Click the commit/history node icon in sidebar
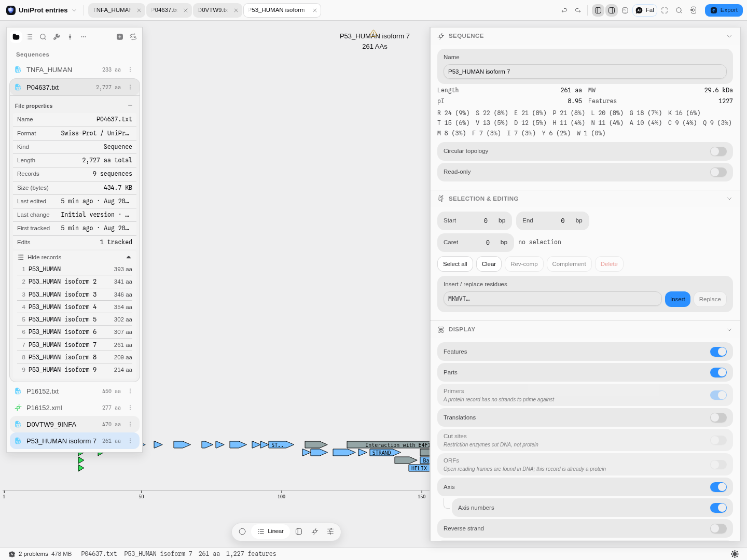747x560 pixels. click(x=70, y=37)
